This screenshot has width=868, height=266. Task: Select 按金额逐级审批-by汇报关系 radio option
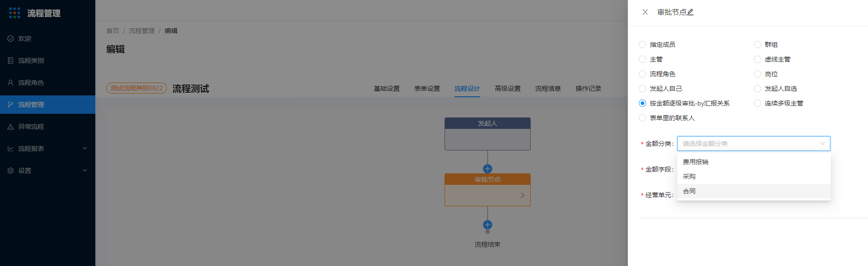(x=643, y=103)
